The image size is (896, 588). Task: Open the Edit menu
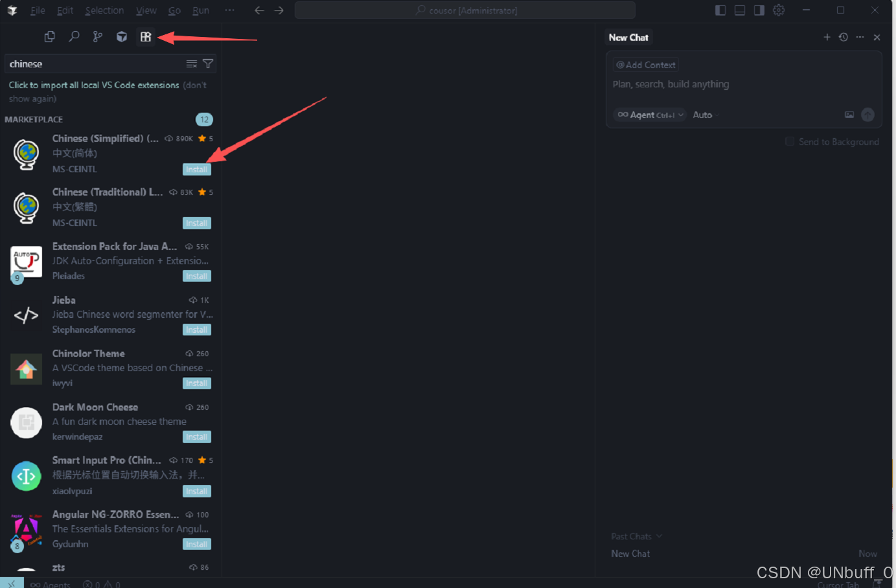[65, 10]
